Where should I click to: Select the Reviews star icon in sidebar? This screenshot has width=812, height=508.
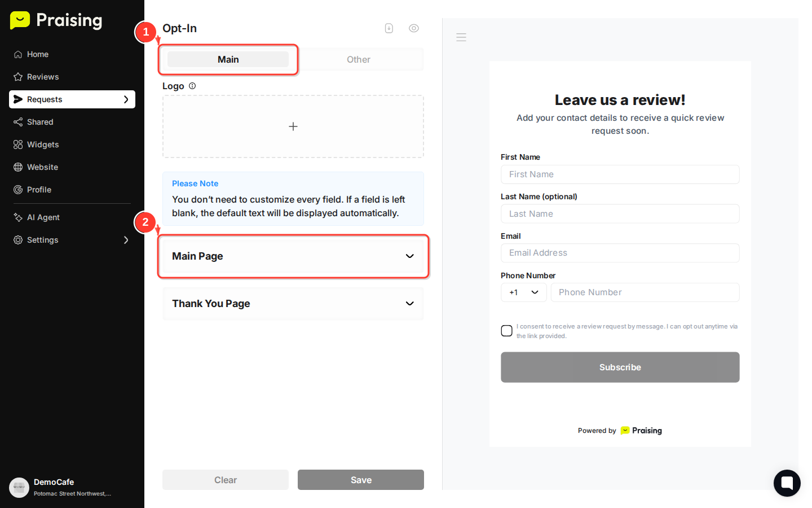tap(17, 77)
